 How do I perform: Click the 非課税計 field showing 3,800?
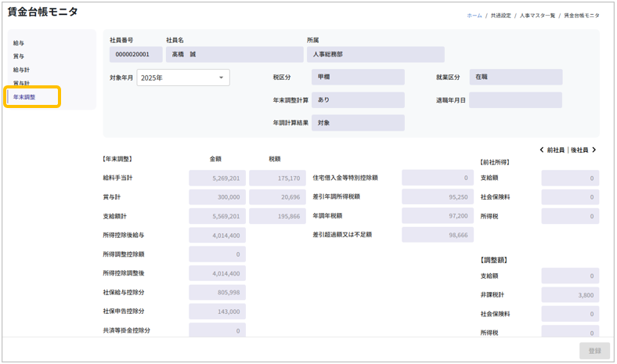[570, 295]
